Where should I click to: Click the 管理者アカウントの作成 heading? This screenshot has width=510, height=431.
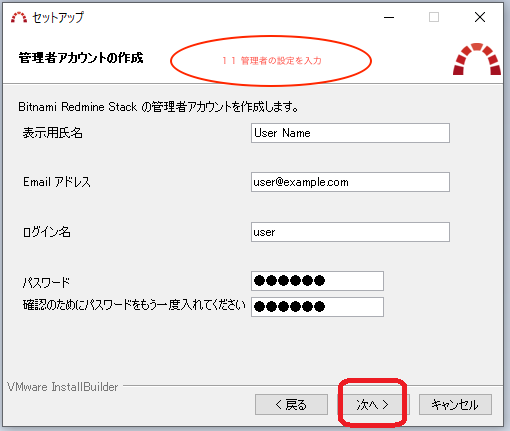tap(81, 58)
